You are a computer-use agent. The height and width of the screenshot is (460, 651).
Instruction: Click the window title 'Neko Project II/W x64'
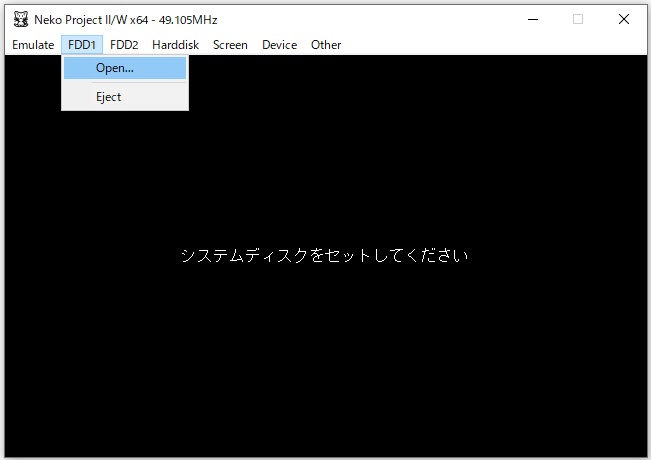click(x=91, y=20)
